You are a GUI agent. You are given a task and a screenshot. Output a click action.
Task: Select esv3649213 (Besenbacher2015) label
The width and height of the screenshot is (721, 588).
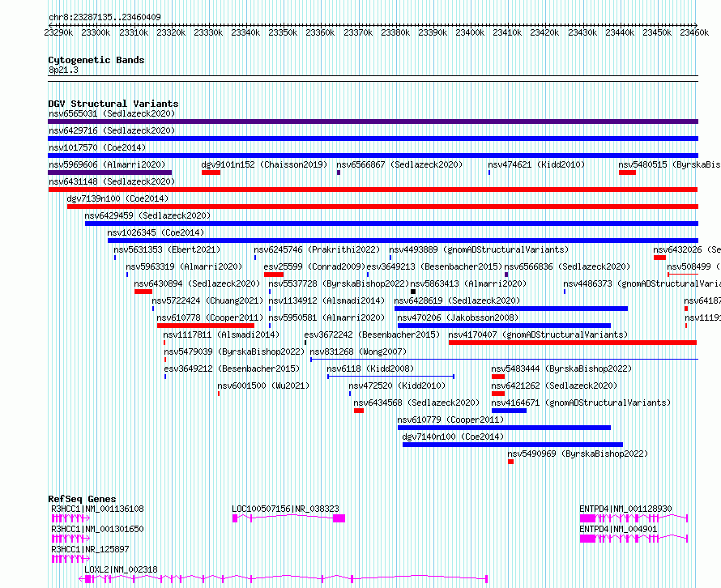[434, 266]
